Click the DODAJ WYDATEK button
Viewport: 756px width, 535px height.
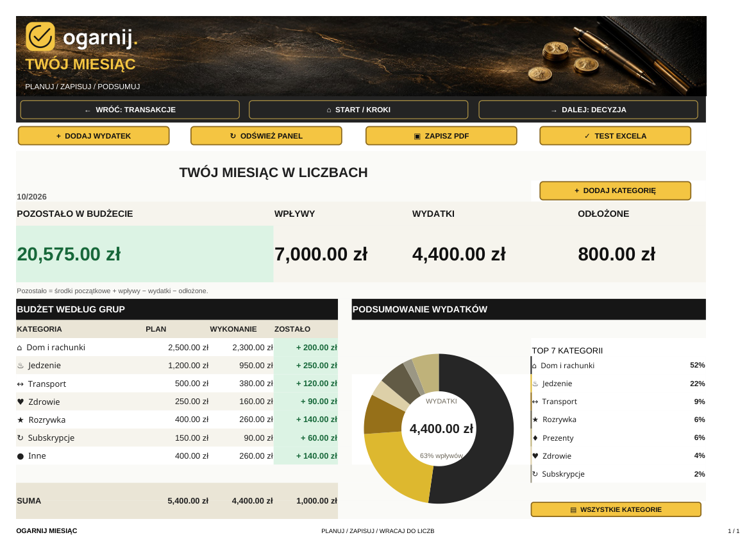[x=94, y=136]
